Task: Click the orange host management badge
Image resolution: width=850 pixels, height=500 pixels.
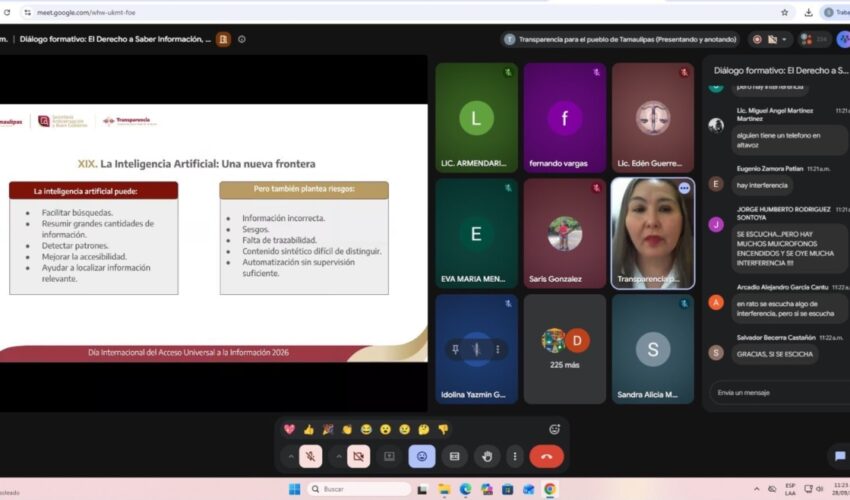Action: tap(223, 39)
